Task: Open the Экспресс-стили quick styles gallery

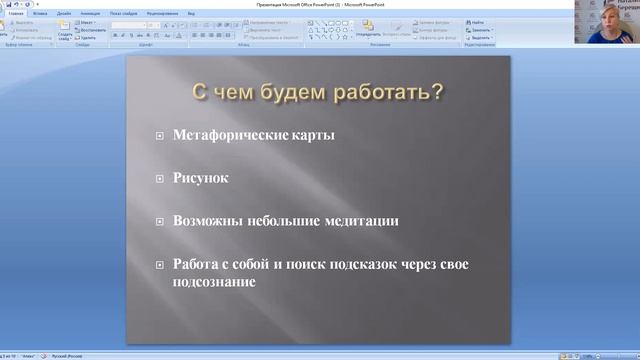Action: pyautogui.click(x=397, y=29)
